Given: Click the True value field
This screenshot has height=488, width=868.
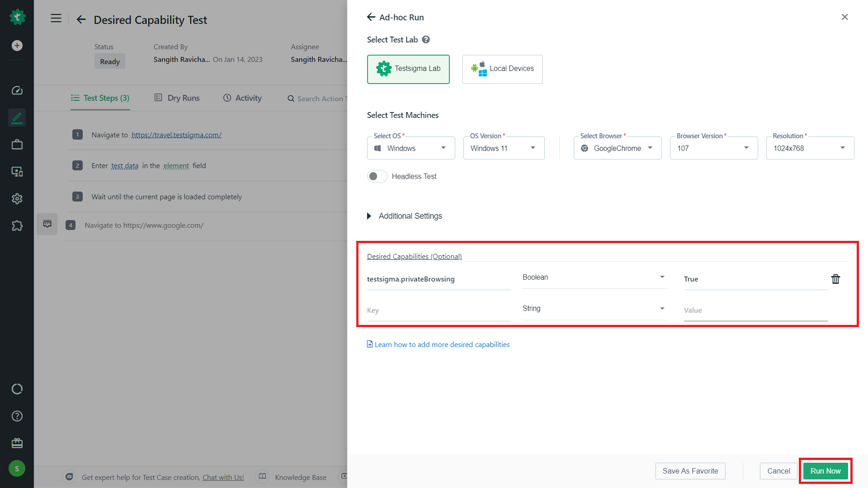Looking at the screenshot, I should (x=756, y=279).
